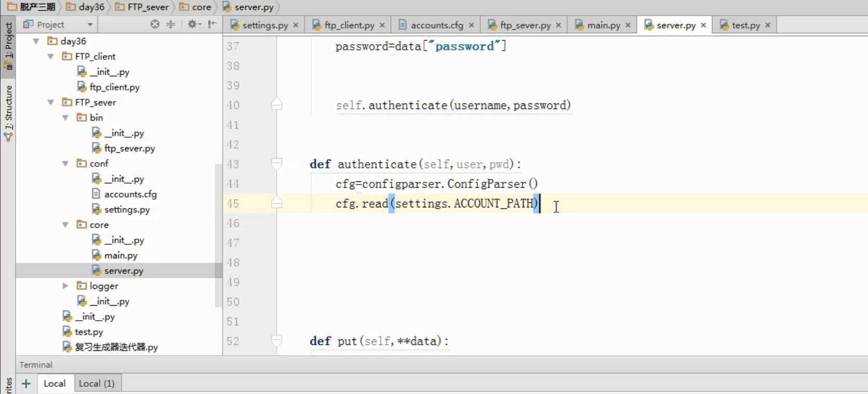
Task: Select settings.py in conf folder
Action: pyautogui.click(x=127, y=209)
